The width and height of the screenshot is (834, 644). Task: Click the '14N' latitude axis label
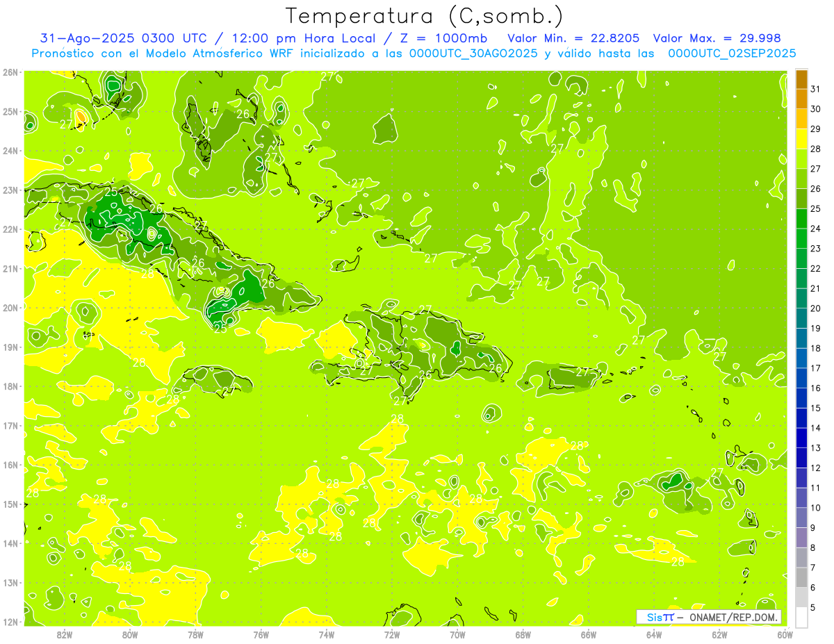click(10, 543)
